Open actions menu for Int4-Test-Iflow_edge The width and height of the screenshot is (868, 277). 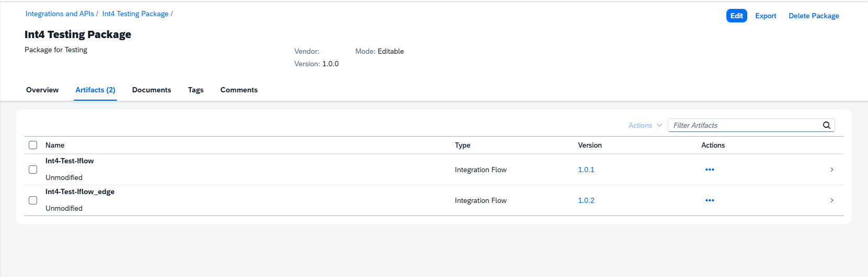709,200
